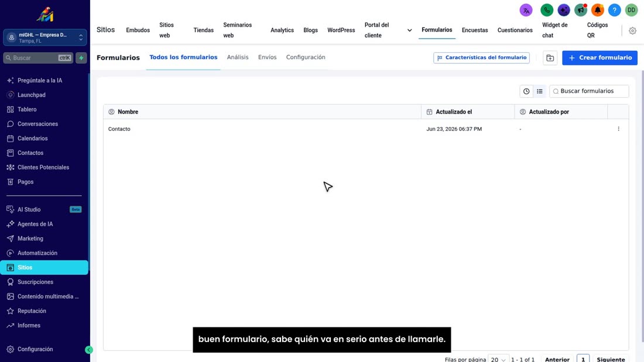Open the orange notifications bell
Screen dimensions: 644x362
pos(598,11)
